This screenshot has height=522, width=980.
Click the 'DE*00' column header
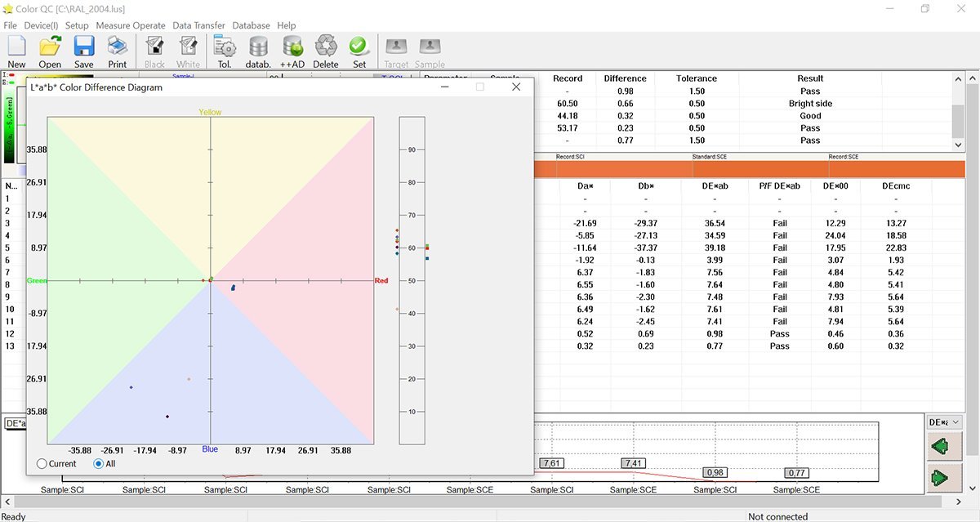point(837,186)
